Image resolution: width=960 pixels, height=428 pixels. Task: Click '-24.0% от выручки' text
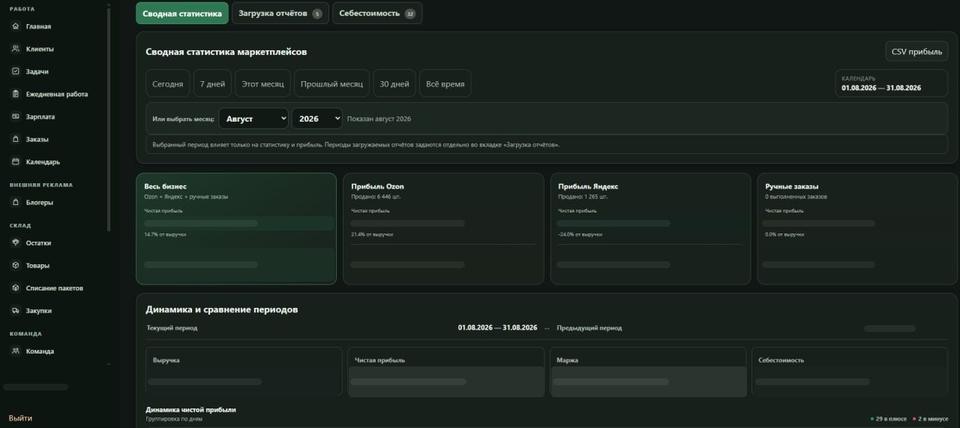coord(580,235)
